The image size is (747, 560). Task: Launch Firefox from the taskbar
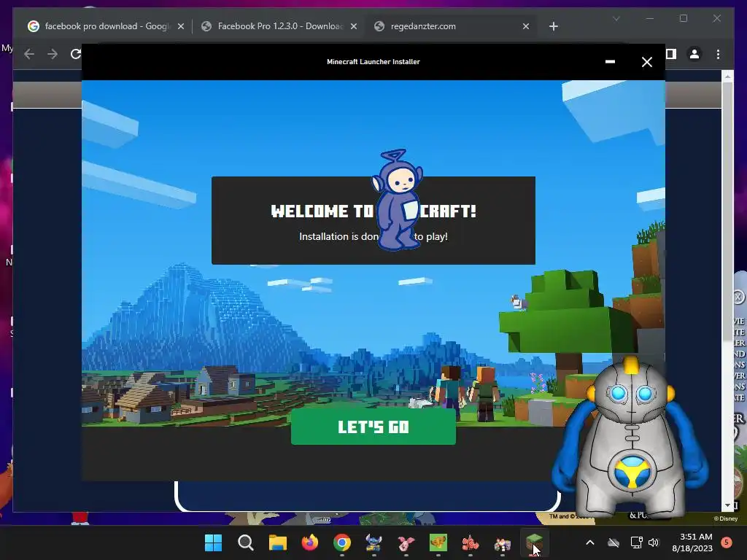click(309, 542)
